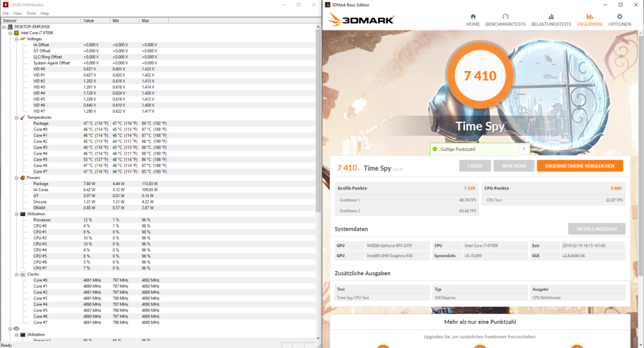Screen dimensions: 644x348
Task: Click the HWMonitor vertical scrollbar
Action: pos(317,180)
